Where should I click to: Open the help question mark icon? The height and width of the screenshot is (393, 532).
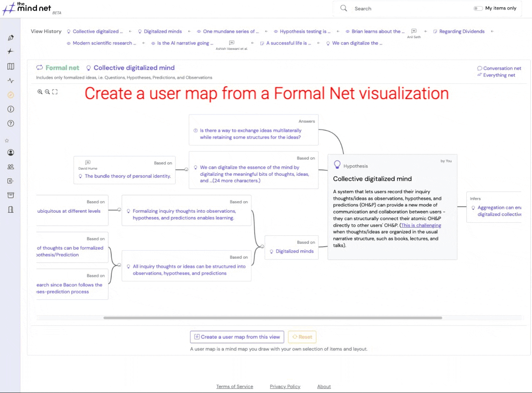point(11,123)
